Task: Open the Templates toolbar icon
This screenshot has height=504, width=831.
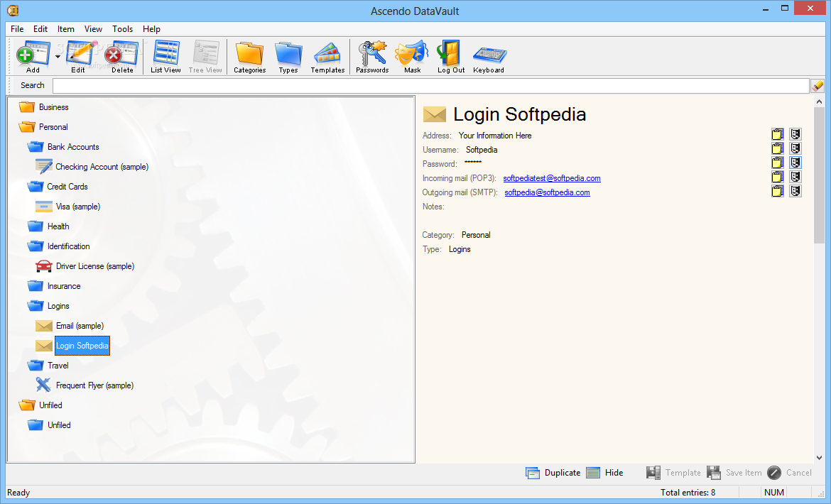Action: tap(327, 56)
